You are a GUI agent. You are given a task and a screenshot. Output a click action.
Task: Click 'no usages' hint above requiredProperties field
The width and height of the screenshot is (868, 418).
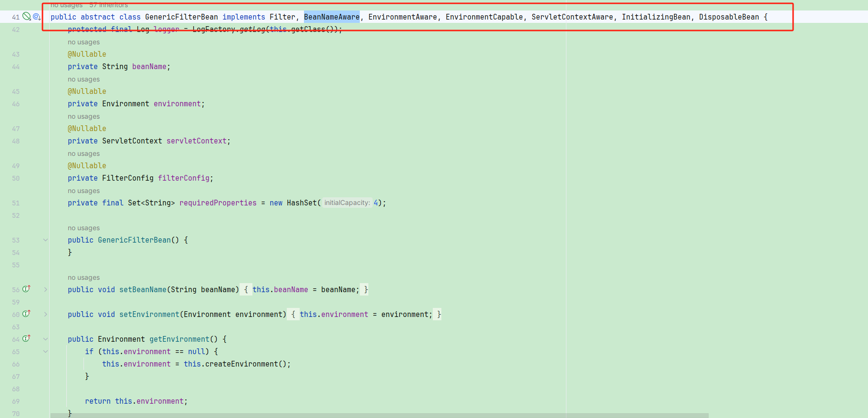pyautogui.click(x=84, y=191)
